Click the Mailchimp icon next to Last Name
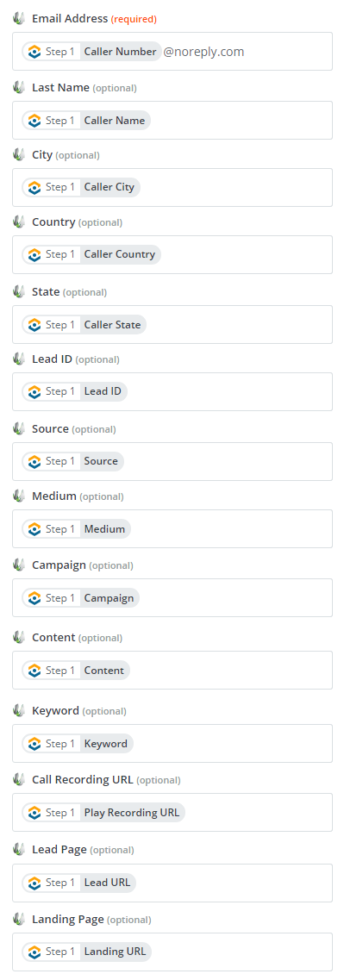344x980 pixels. [x=19, y=88]
